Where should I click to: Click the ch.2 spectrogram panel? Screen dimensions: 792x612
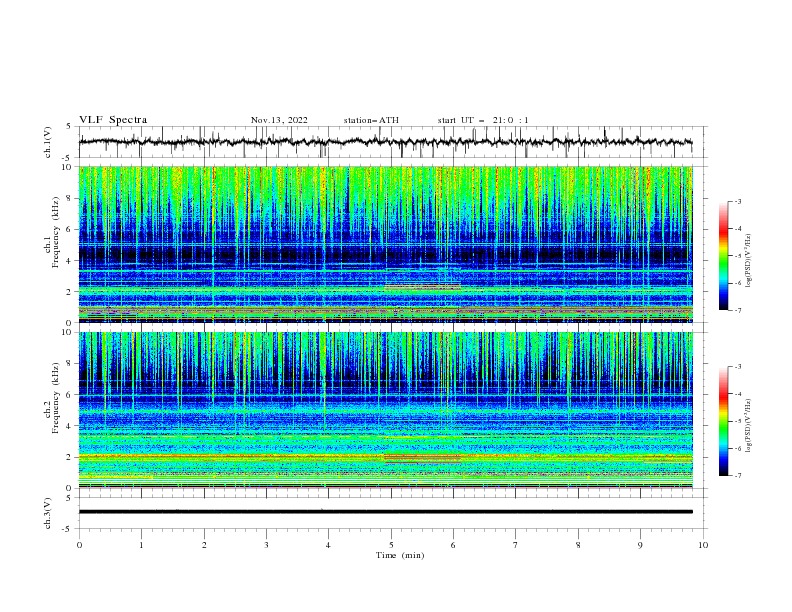385,410
